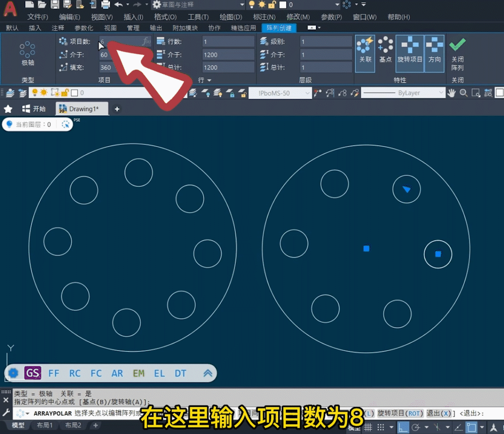Click the Make Object's Layer Current icon
The width and height of the screenshot is (504, 434).
(x=193, y=93)
